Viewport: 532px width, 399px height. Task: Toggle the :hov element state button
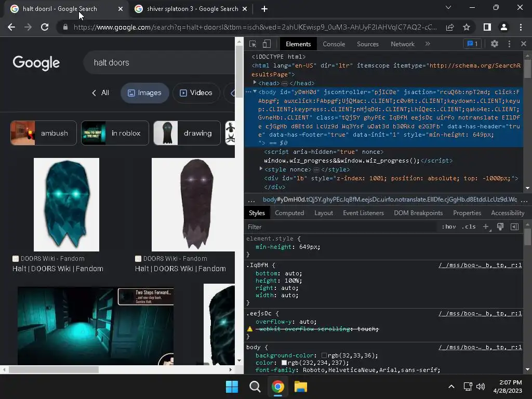[448, 227]
